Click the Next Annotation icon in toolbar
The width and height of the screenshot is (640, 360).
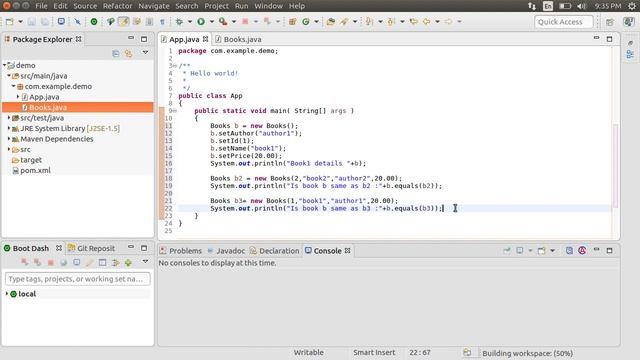click(x=369, y=22)
